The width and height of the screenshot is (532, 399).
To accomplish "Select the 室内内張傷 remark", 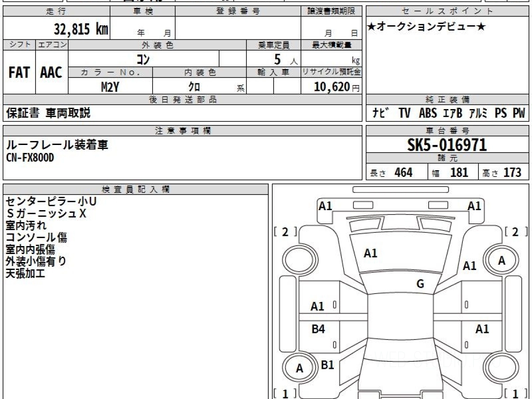I will [x=30, y=250].
